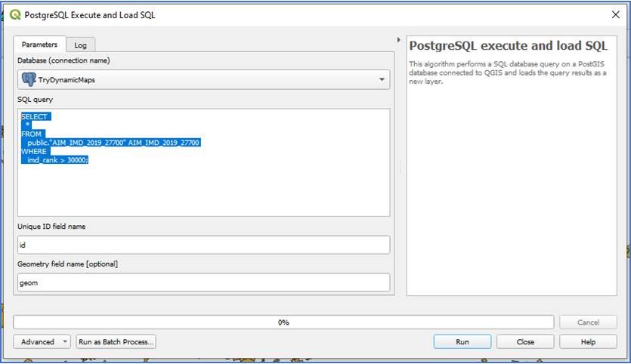Click the 0% progress bar
631x364 pixels.
click(283, 322)
